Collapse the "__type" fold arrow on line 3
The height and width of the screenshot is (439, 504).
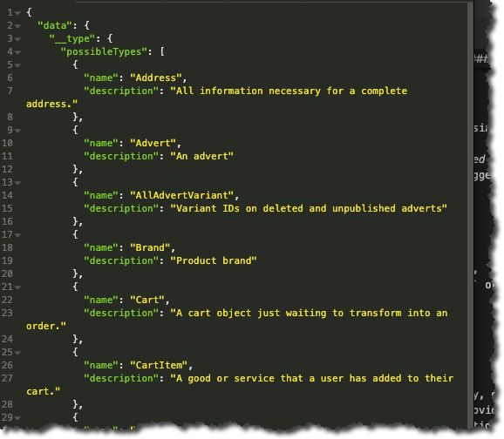tap(17, 39)
